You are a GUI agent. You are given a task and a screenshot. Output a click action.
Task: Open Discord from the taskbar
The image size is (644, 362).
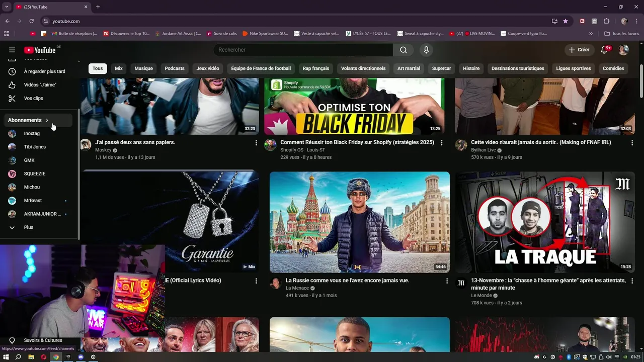pos(80,357)
